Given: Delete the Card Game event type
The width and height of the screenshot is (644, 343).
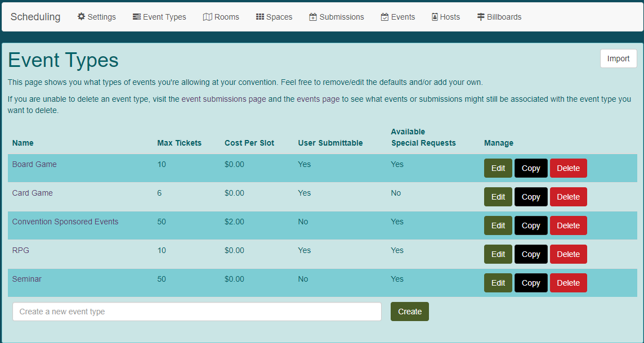Looking at the screenshot, I should [569, 197].
